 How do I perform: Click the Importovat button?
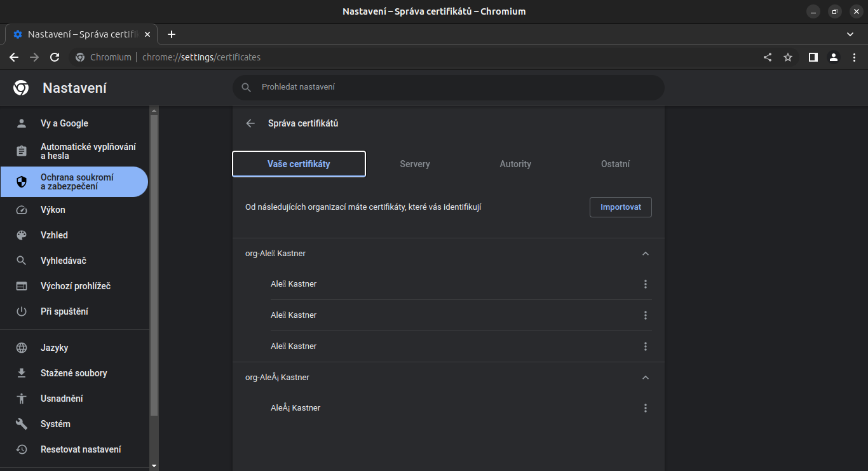click(620, 207)
